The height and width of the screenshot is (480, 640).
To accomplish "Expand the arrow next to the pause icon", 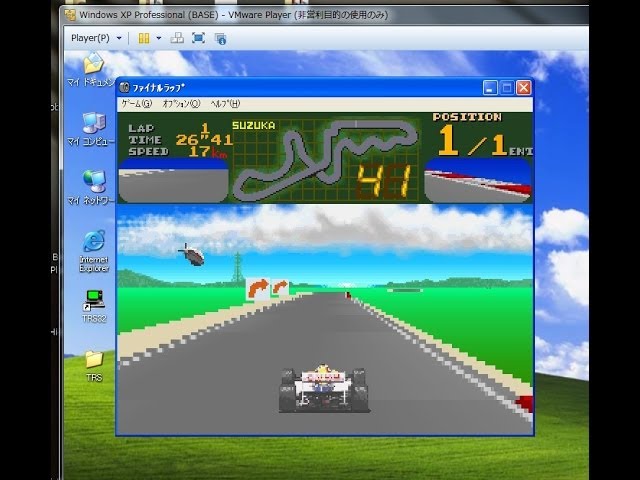I will coord(159,38).
